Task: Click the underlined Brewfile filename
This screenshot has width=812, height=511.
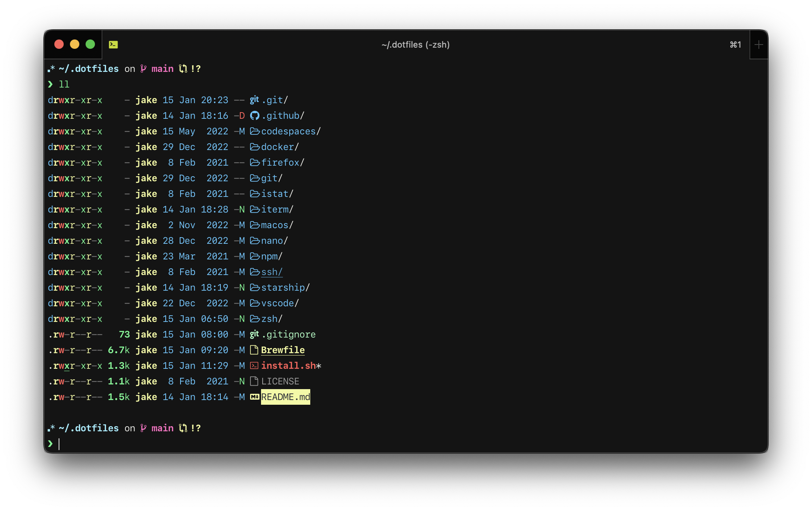Action: [283, 350]
